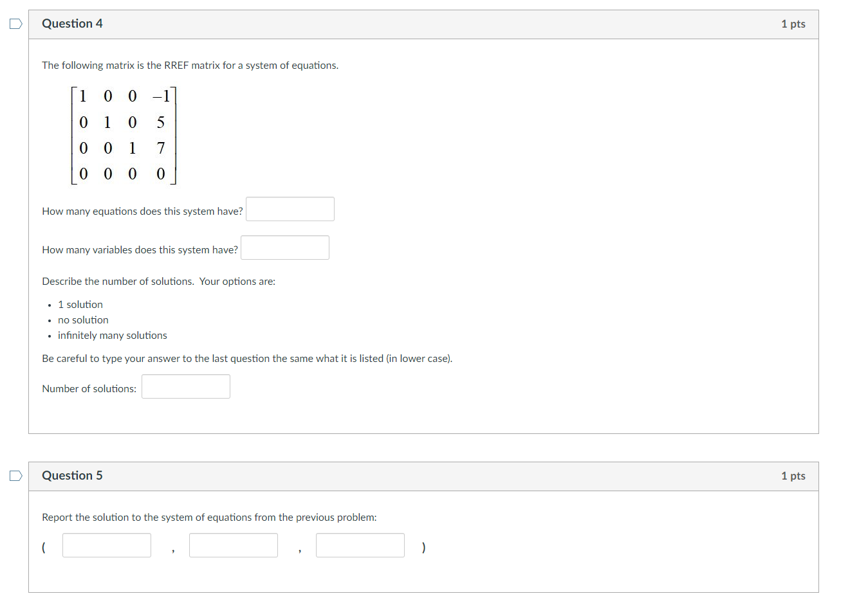Image resolution: width=868 pixels, height=605 pixels.
Task: Flag Question 4 using the bookmark icon
Action: click(x=15, y=23)
